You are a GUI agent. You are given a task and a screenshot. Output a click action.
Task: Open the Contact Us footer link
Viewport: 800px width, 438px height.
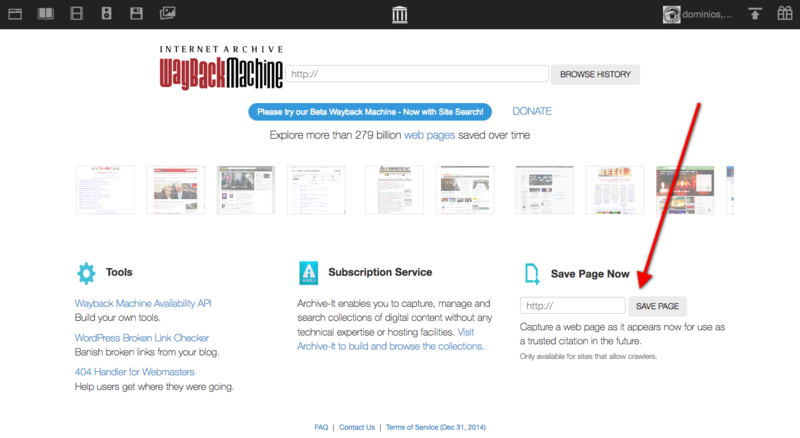(x=357, y=427)
